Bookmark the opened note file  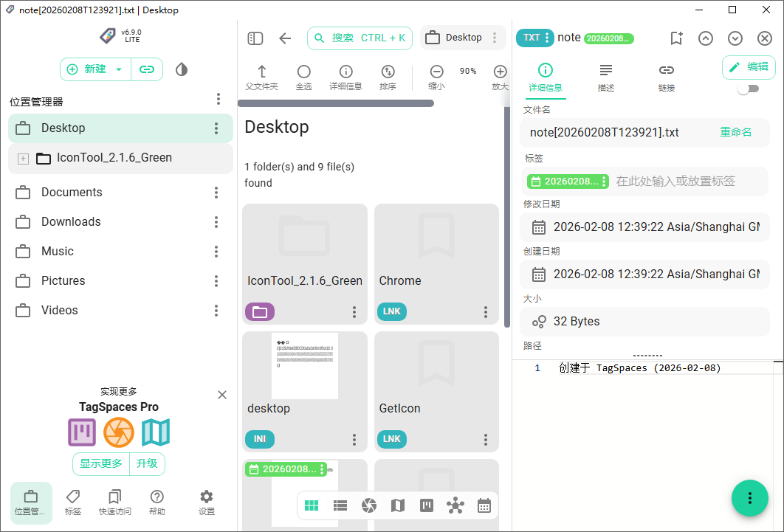(676, 38)
